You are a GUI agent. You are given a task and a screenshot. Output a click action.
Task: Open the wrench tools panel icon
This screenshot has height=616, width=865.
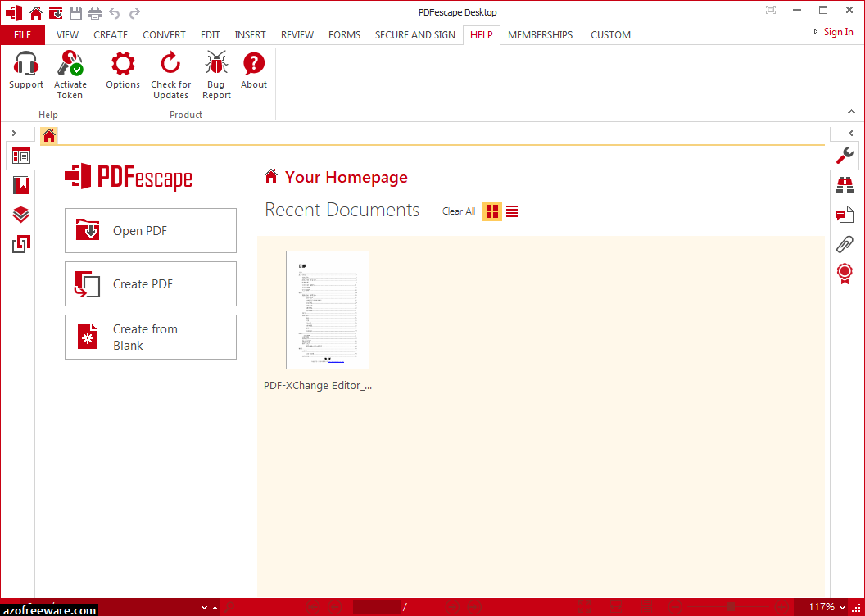[845, 156]
